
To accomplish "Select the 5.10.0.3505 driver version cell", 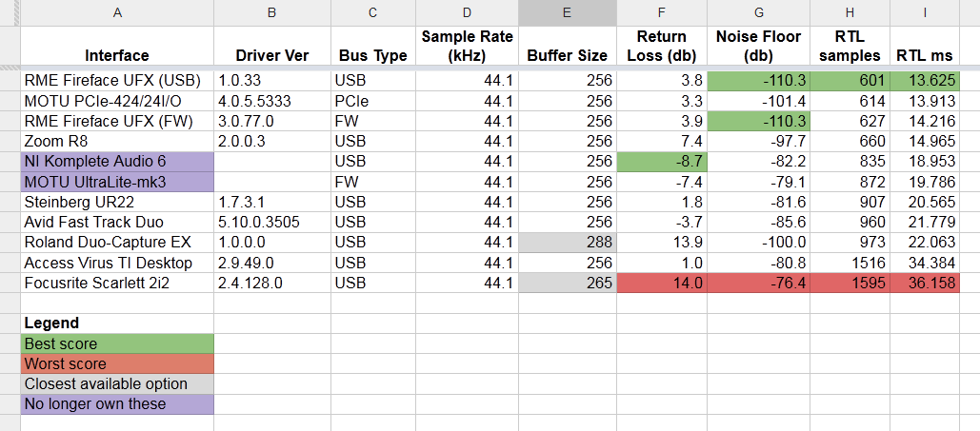I will (x=271, y=223).
